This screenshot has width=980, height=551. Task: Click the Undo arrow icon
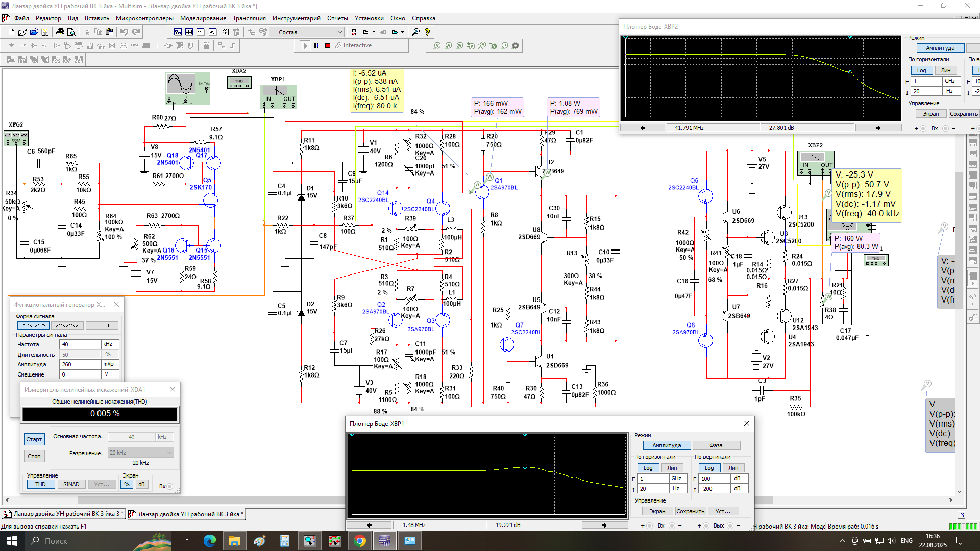124,32
